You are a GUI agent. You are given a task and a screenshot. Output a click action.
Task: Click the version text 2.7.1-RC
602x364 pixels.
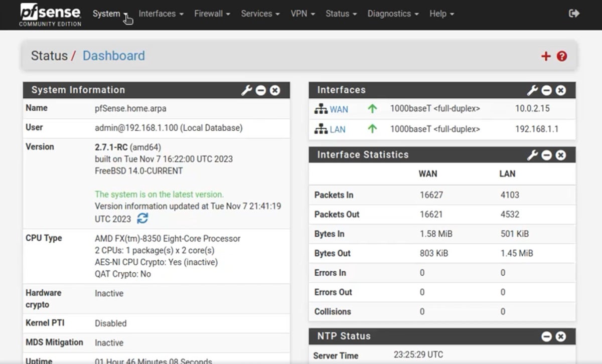(111, 147)
